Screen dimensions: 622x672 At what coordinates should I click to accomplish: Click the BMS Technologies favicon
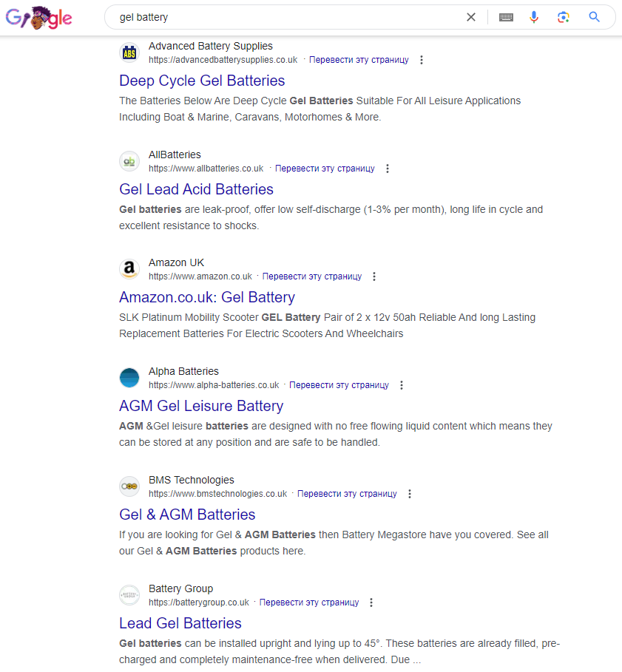click(129, 486)
